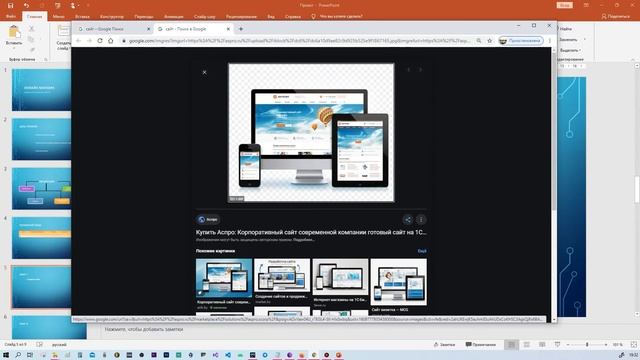Fit slide to window icon
This screenshot has width=640, height=360.
click(x=634, y=345)
